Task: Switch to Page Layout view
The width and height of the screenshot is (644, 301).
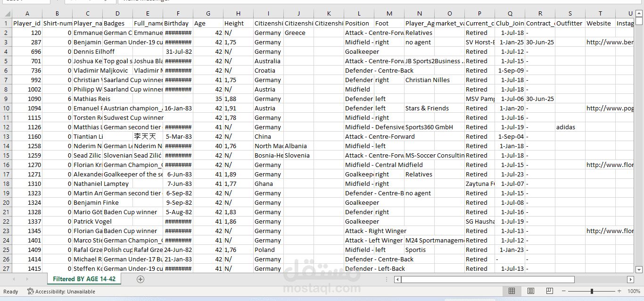Action: (530, 291)
